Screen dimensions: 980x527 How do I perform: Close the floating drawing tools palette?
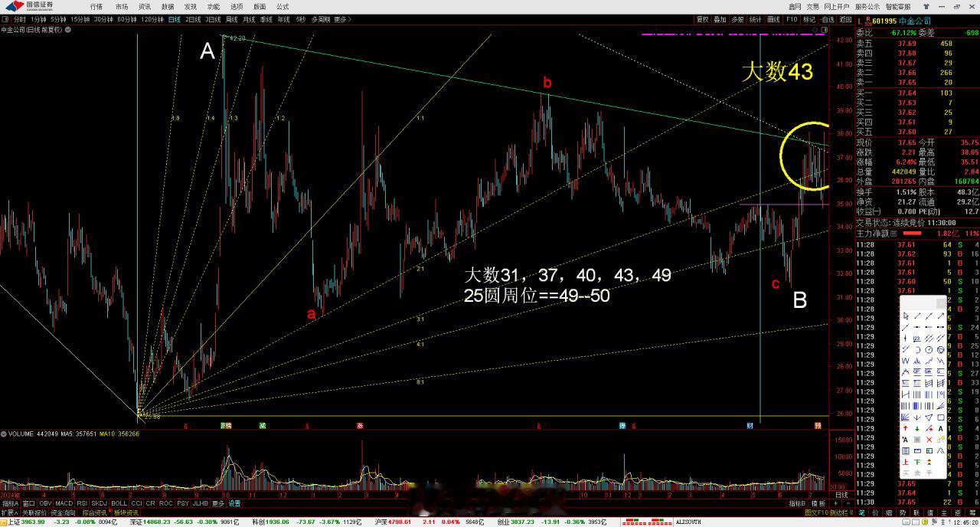[942, 303]
